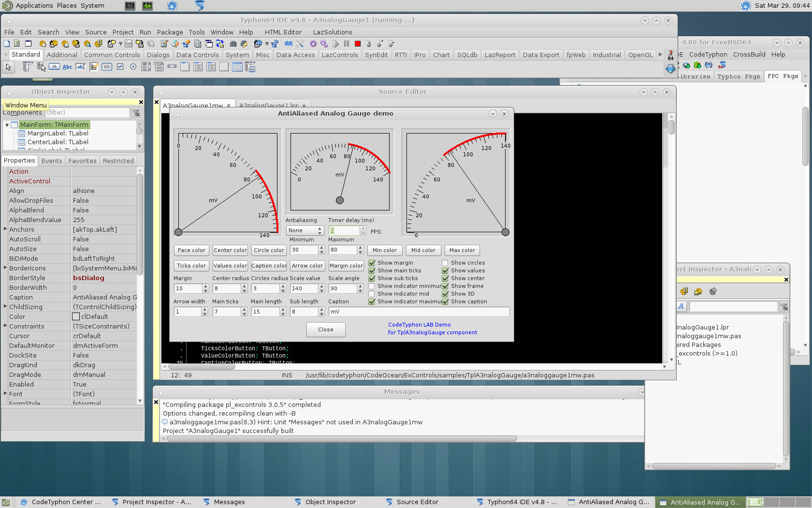Click the purple gear Build icon
The height and width of the screenshot is (508, 812).
[313, 44]
